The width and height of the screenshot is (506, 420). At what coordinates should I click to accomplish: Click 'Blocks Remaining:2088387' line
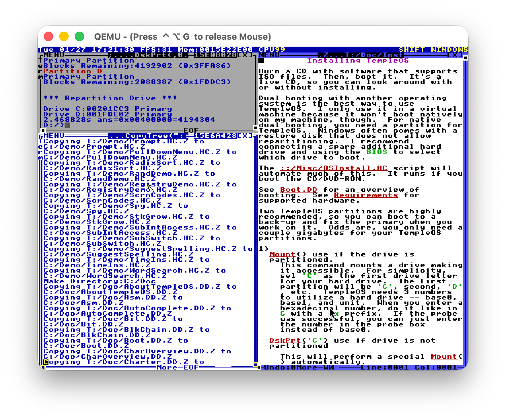click(137, 82)
